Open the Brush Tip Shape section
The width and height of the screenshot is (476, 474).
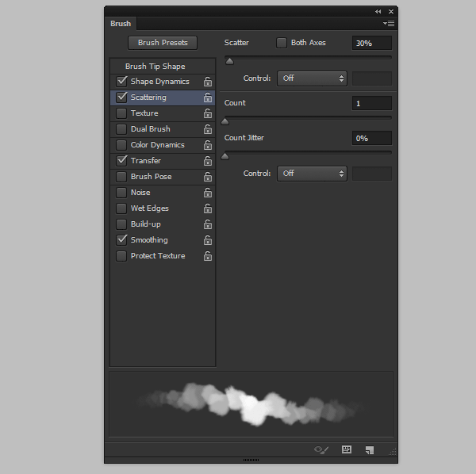pyautogui.click(x=157, y=67)
